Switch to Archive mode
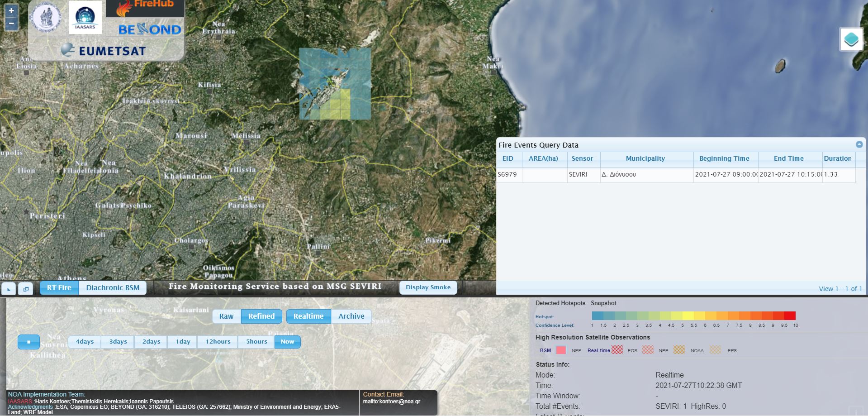The height and width of the screenshot is (416, 868). click(x=351, y=316)
